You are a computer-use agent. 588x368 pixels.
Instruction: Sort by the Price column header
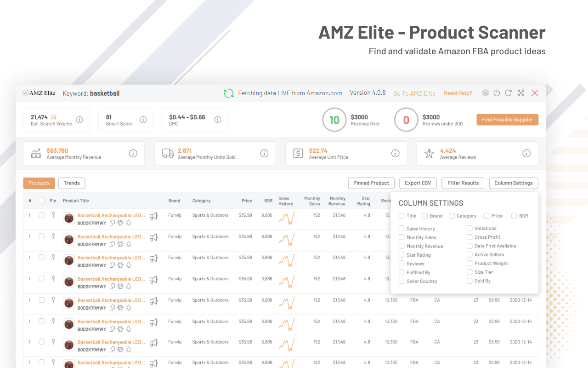click(x=247, y=201)
